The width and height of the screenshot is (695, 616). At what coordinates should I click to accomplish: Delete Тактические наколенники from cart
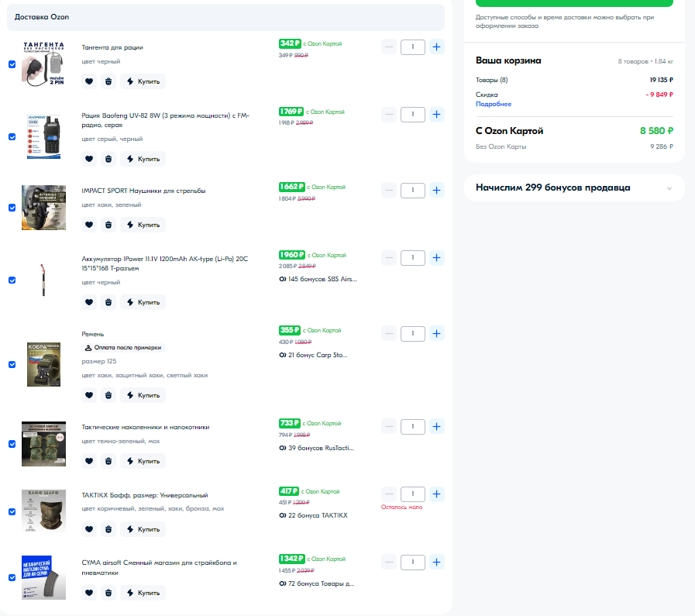(108, 461)
